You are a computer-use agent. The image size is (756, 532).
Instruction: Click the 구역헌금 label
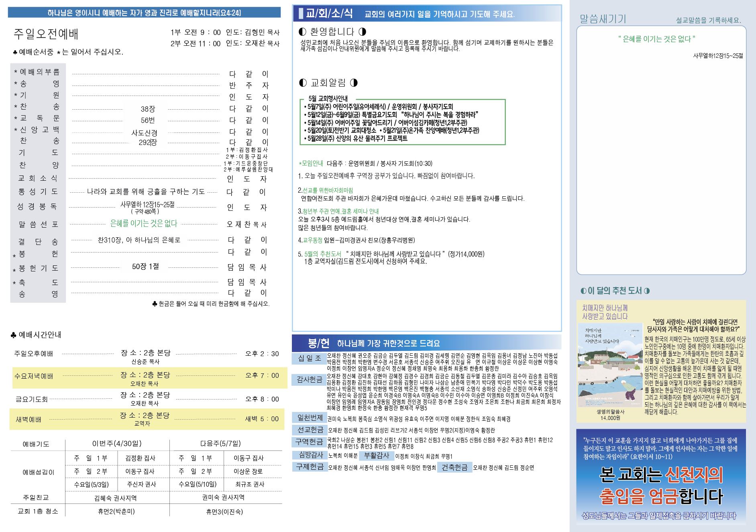coord(309,442)
